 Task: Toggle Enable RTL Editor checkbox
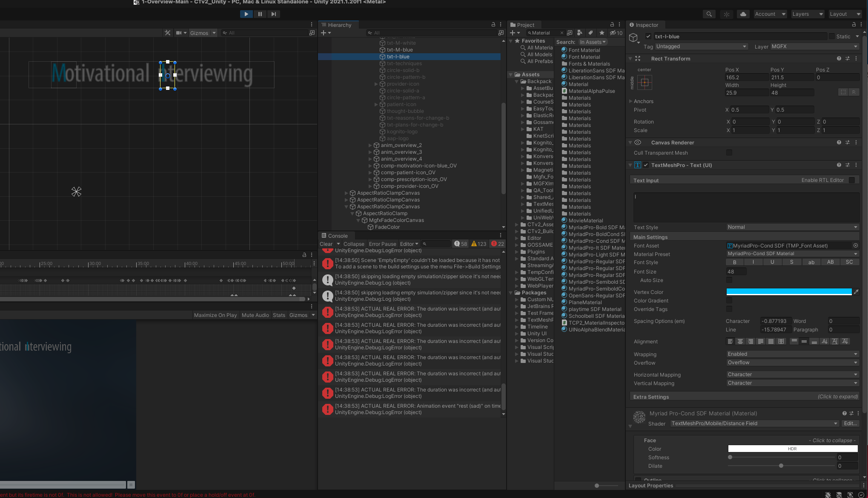pyautogui.click(x=851, y=180)
